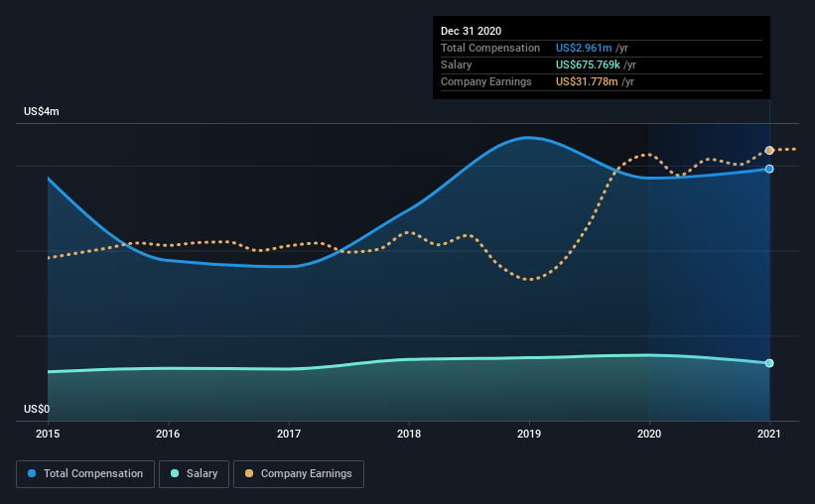This screenshot has height=504, width=815.
Task: Click the US$4m y-axis label
Action: tap(41, 112)
